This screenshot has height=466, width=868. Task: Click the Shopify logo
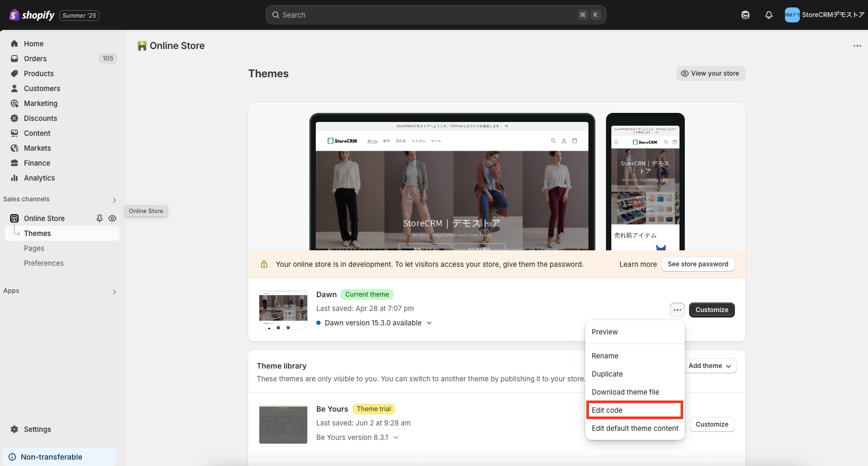click(x=32, y=15)
